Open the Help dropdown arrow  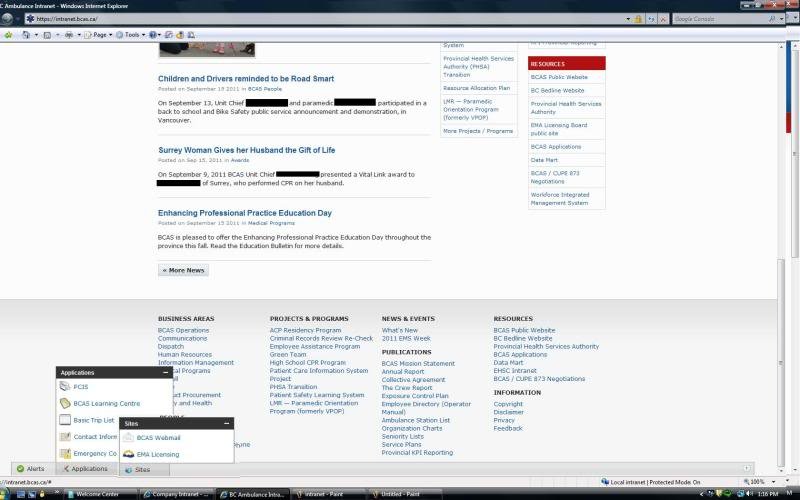[x=160, y=35]
